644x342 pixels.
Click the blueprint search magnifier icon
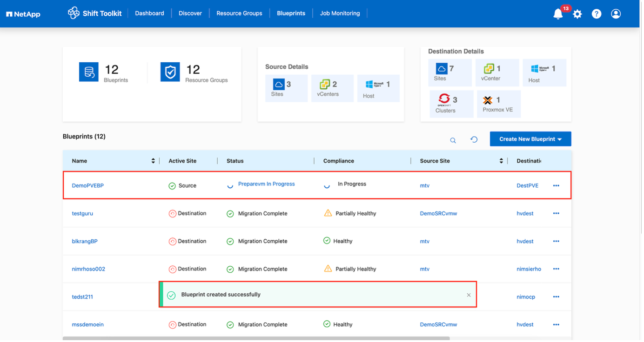click(x=453, y=140)
